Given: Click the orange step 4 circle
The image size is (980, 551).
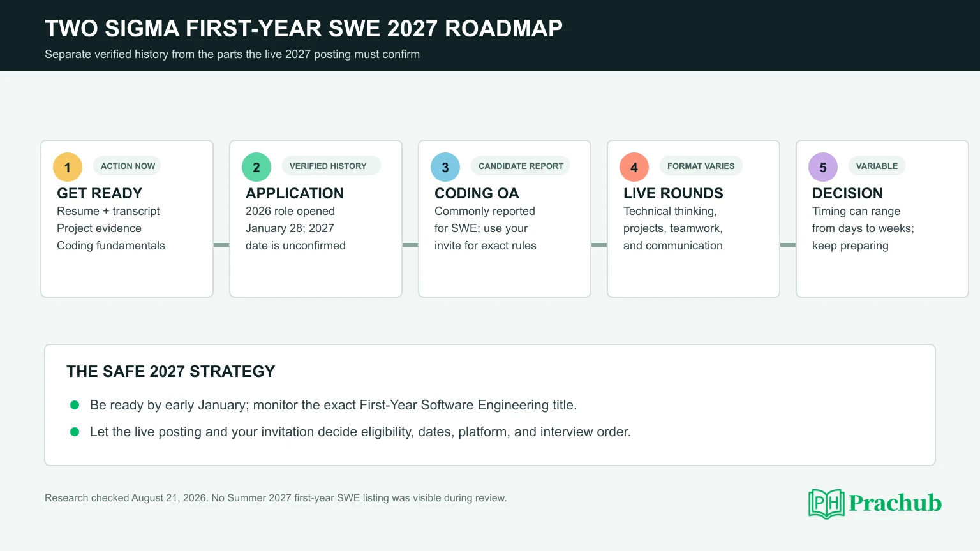Looking at the screenshot, I should [634, 167].
